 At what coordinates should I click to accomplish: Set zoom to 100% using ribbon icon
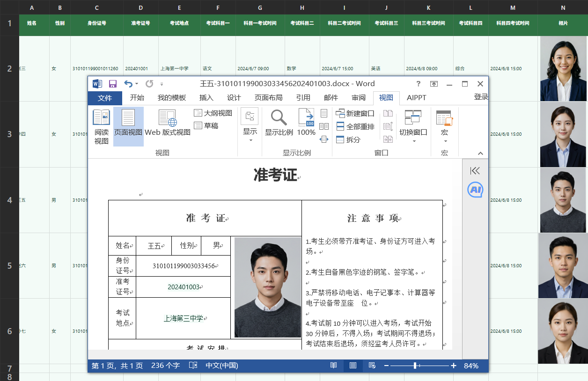tap(306, 123)
